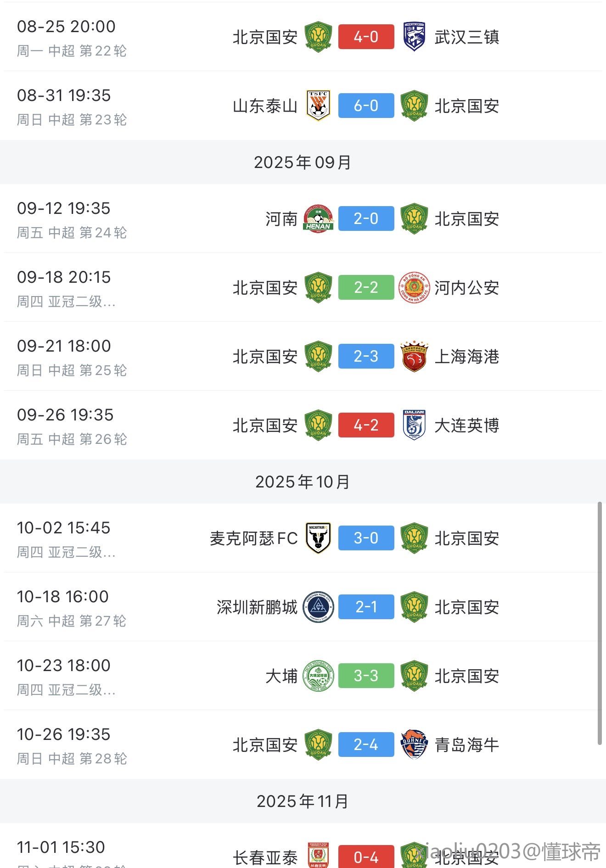Tap the Shenzhen Peng City round badge
The width and height of the screenshot is (606, 868).
click(x=318, y=607)
